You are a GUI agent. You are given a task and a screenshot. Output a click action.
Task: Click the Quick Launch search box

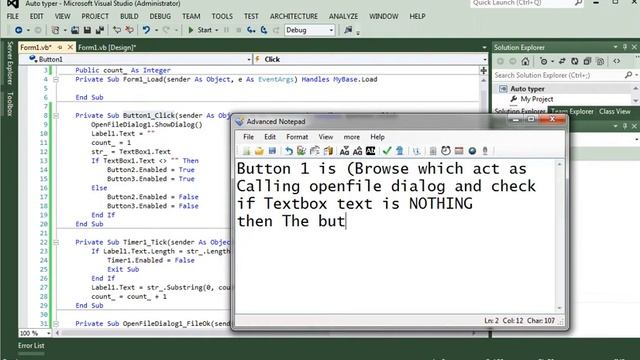pyautogui.click(x=527, y=3)
